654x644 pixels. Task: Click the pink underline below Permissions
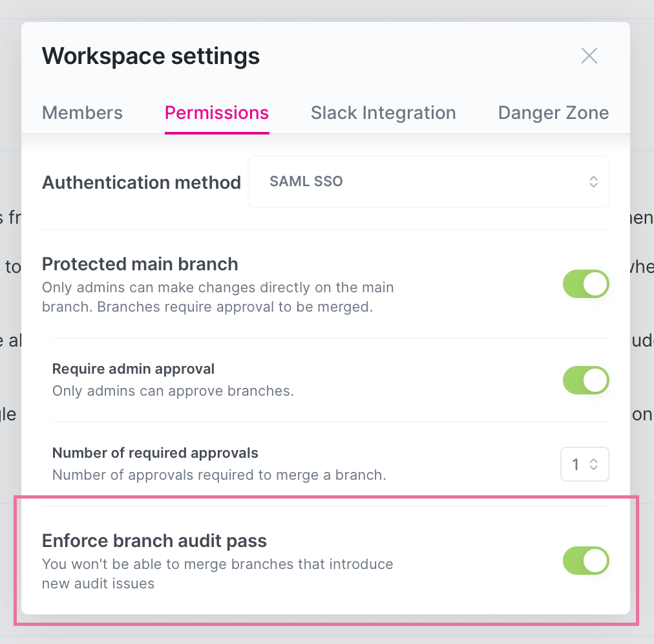tap(216, 133)
